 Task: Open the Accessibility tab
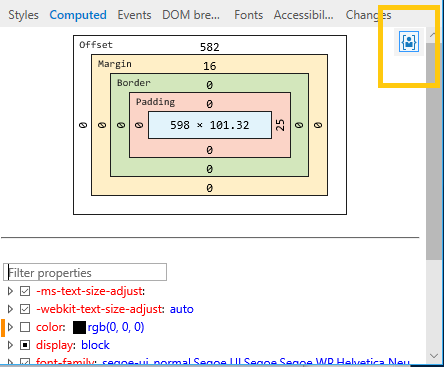pos(304,15)
